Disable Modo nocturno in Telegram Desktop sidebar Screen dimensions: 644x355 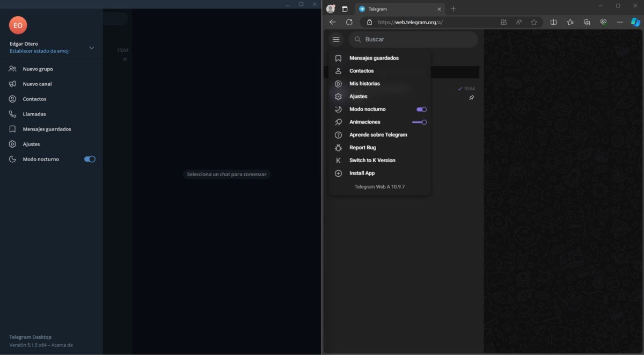[x=89, y=158]
